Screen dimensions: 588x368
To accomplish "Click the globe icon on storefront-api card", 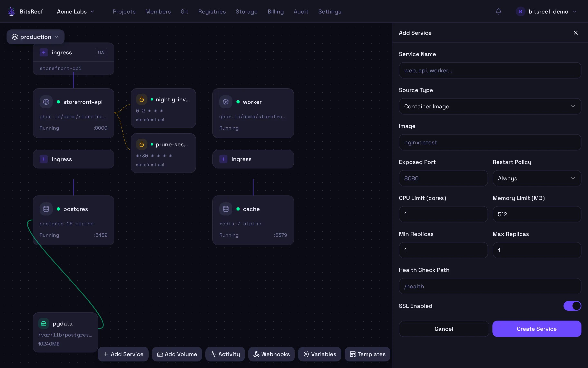I will tap(46, 102).
